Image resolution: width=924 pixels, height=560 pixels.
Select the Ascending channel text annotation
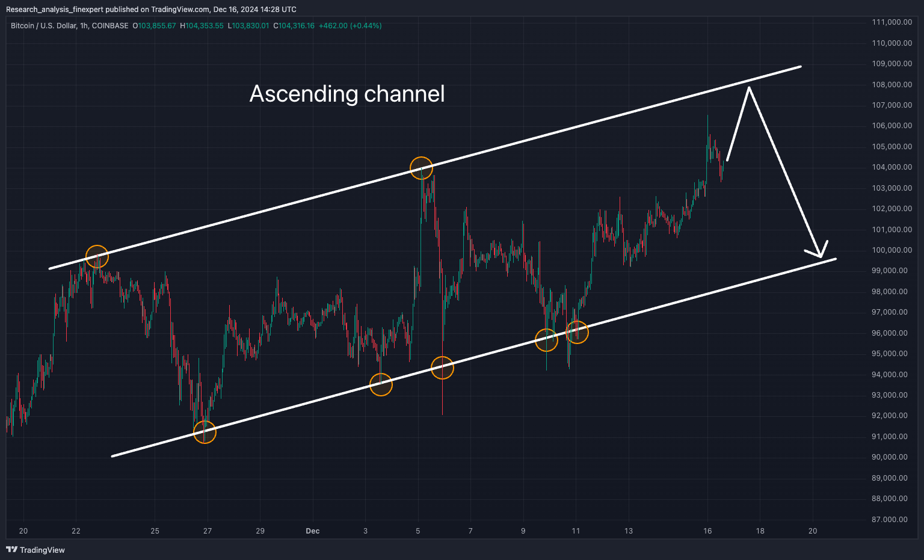coord(347,94)
